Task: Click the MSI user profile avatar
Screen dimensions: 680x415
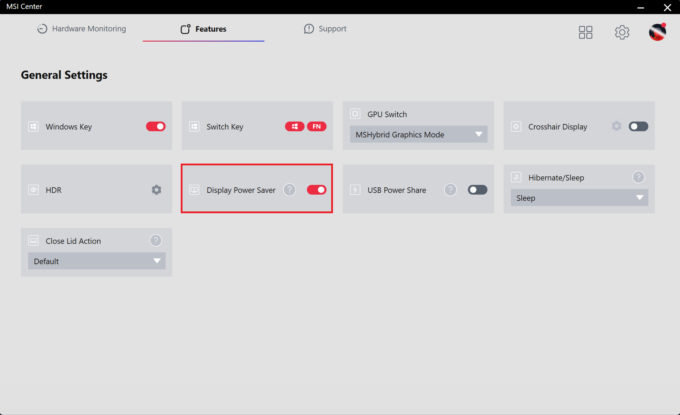Action: coord(658,32)
